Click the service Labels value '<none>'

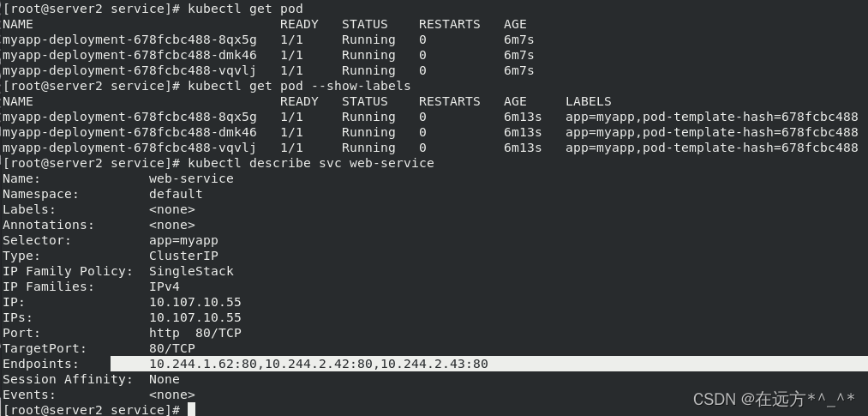click(x=171, y=209)
